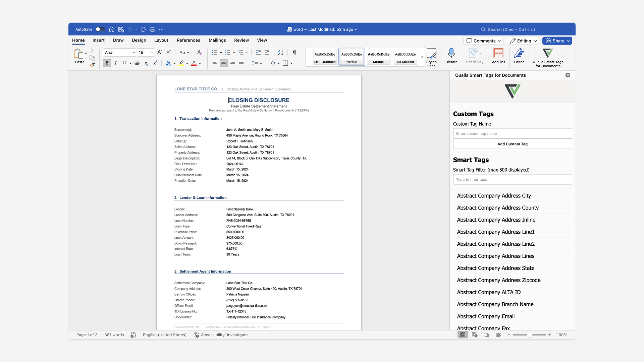The width and height of the screenshot is (644, 362).
Task: Open the Review tab
Action: [241, 40]
